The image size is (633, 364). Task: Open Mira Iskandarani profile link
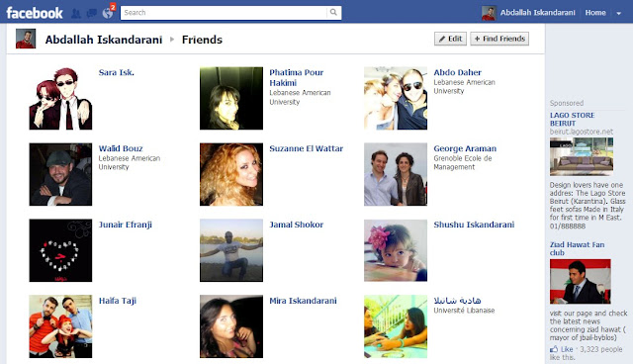(303, 301)
